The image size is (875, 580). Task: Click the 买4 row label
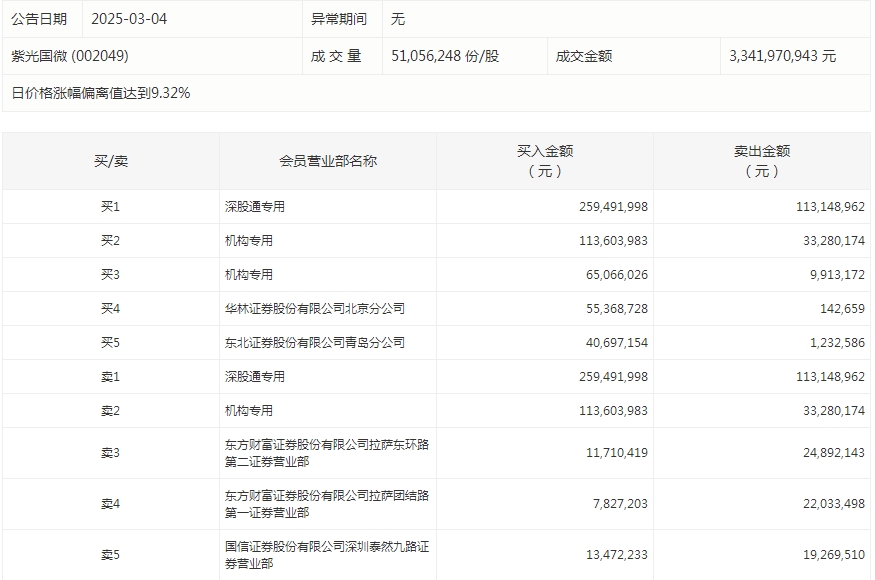click(110, 309)
